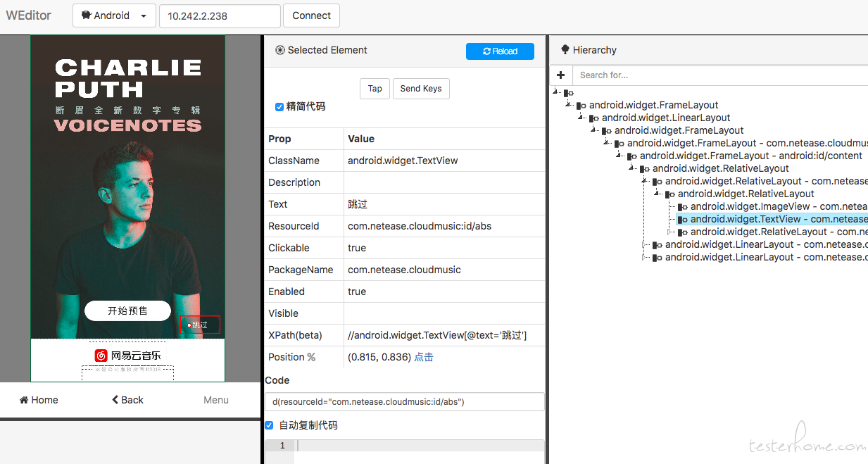Click the percent icon beside Position
This screenshot has width=868, height=464.
pyautogui.click(x=311, y=357)
